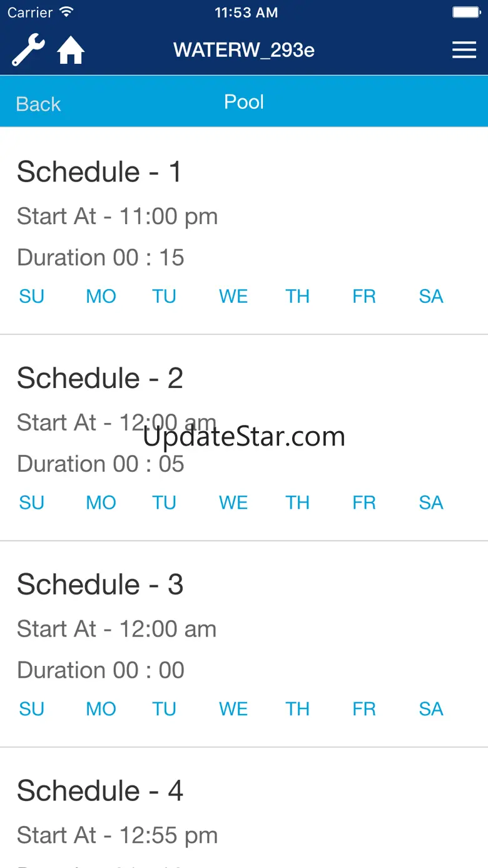Open the wrench settings icon
The image size is (488, 868).
(28, 51)
